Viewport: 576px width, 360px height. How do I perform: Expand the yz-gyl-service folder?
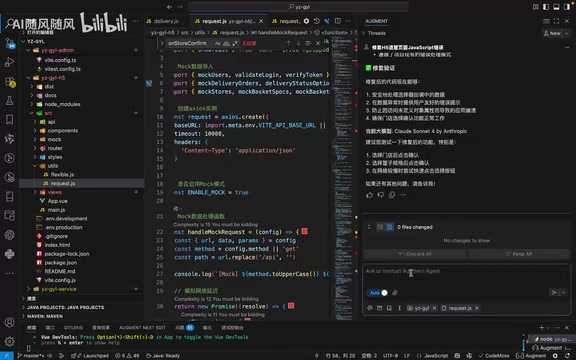click(x=29, y=289)
